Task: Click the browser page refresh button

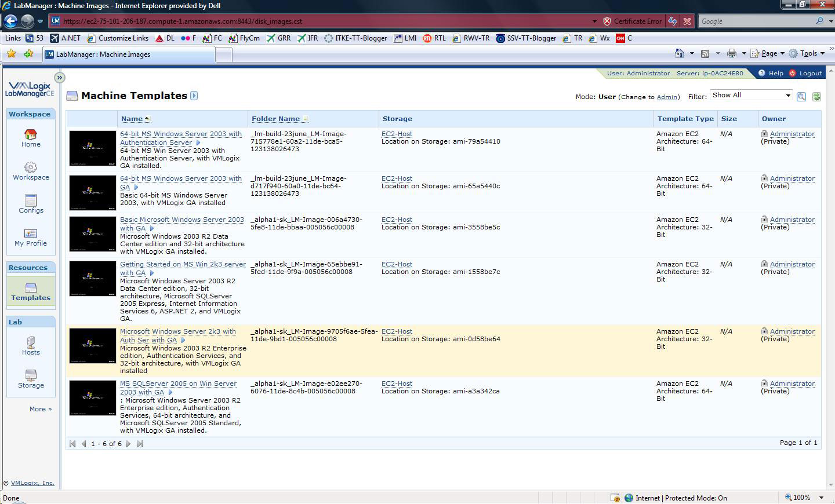Action: (673, 21)
